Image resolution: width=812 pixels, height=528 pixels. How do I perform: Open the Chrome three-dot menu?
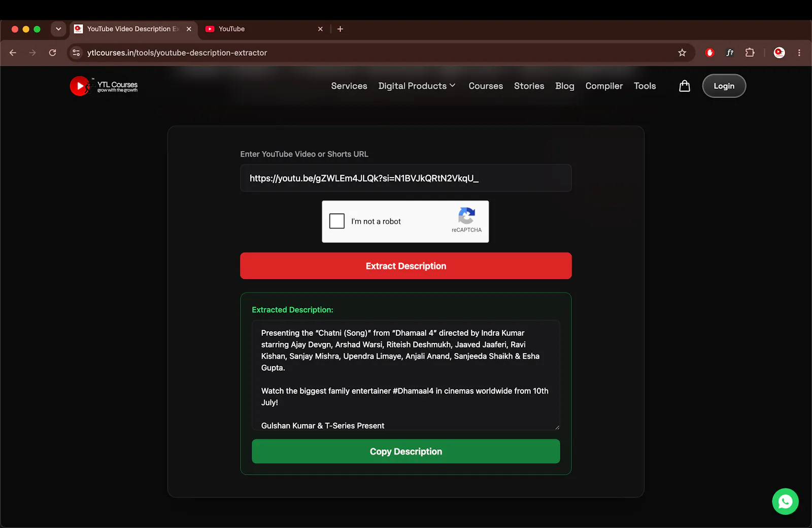tap(799, 53)
